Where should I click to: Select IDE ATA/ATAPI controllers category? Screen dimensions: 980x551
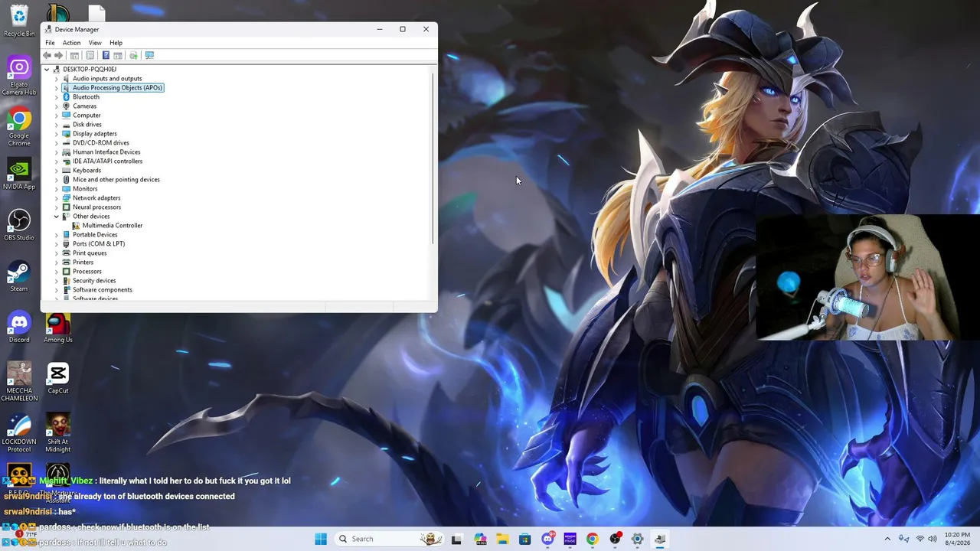[107, 161]
